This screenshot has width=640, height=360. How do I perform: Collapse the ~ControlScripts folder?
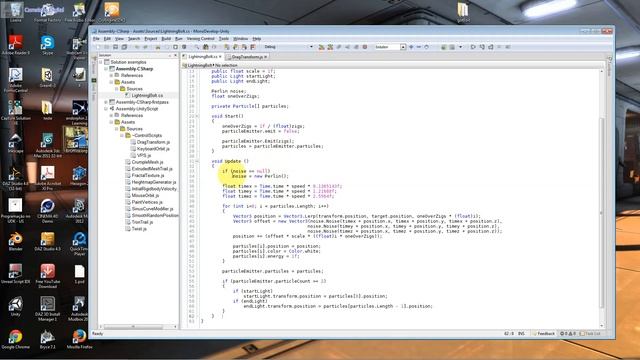tap(122, 136)
